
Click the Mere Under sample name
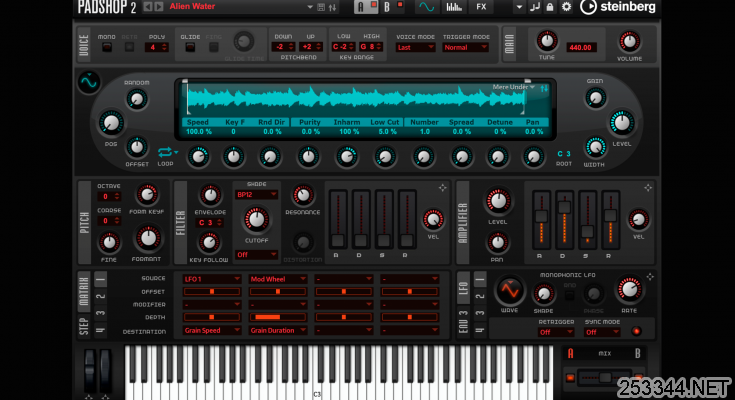[x=510, y=87]
